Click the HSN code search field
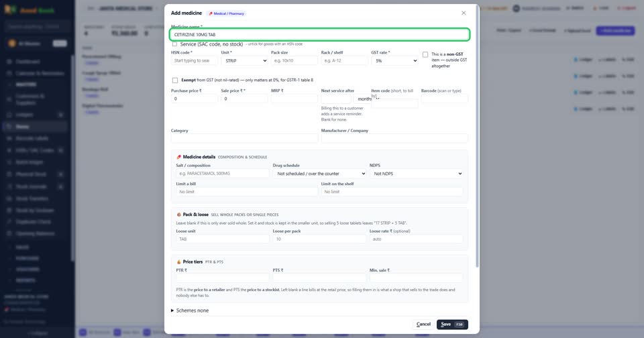 point(195,60)
